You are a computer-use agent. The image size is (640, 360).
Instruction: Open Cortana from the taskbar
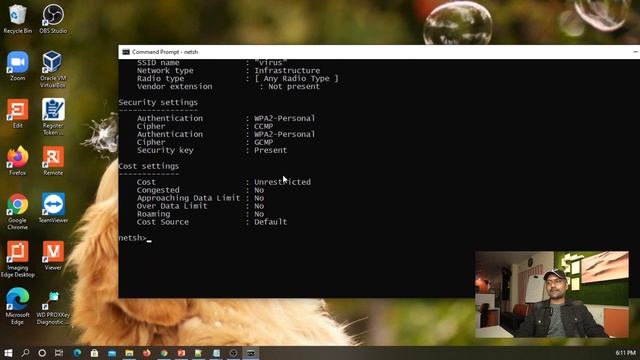(42, 353)
